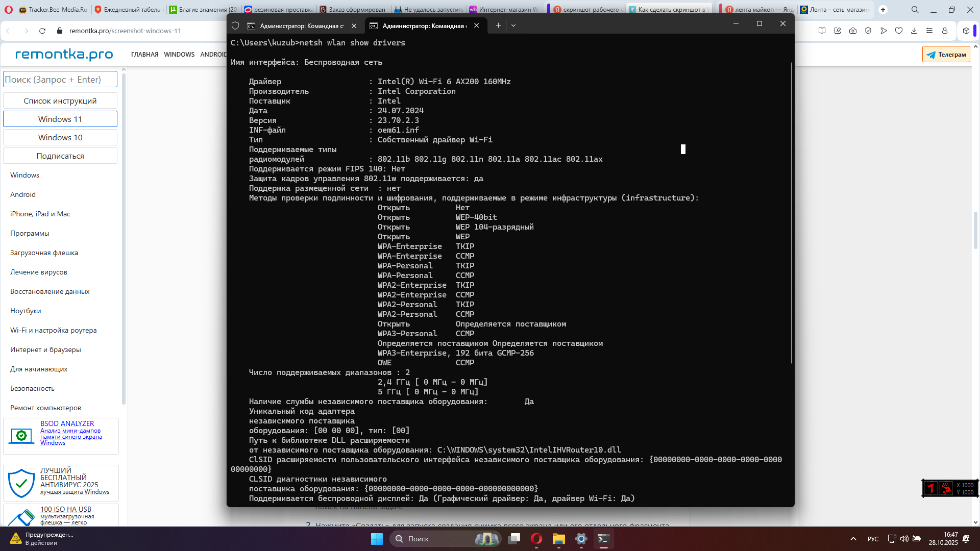Switch to the first Terminal tab
This screenshot has width=980, height=551.
301,26
